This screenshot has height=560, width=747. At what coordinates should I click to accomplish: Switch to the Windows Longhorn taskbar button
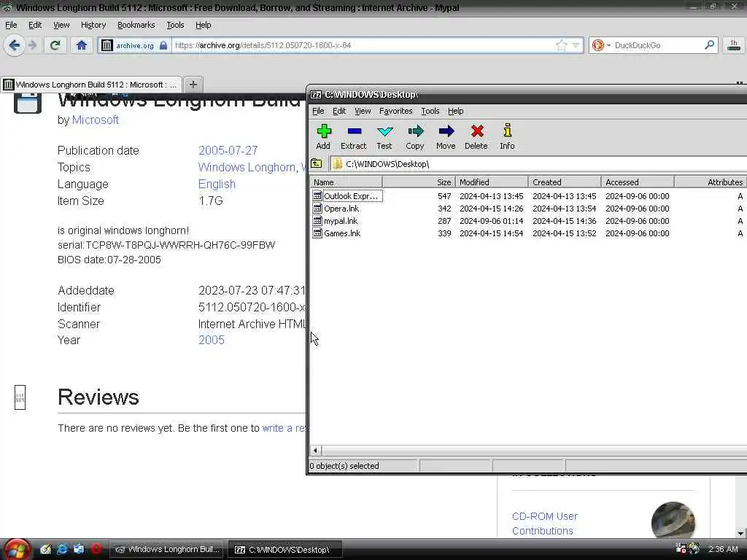tap(167, 550)
